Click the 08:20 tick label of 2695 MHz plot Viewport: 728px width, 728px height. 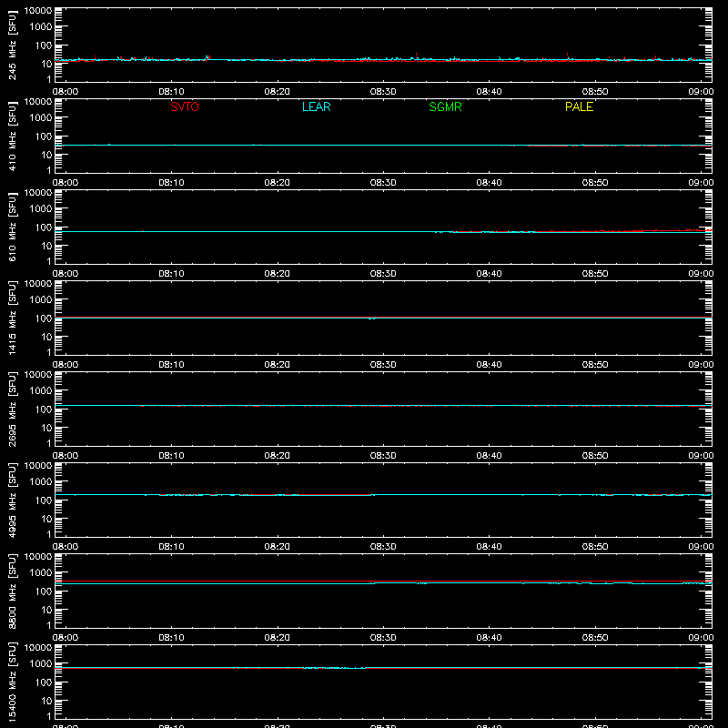(x=278, y=456)
